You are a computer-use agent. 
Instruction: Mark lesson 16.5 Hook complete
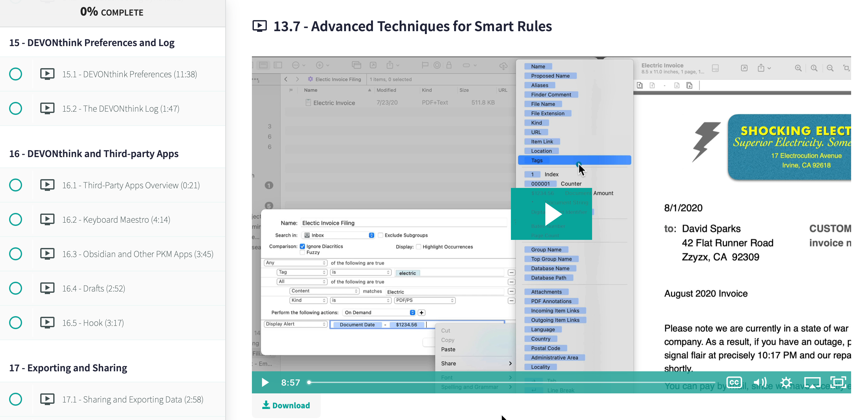click(16, 323)
